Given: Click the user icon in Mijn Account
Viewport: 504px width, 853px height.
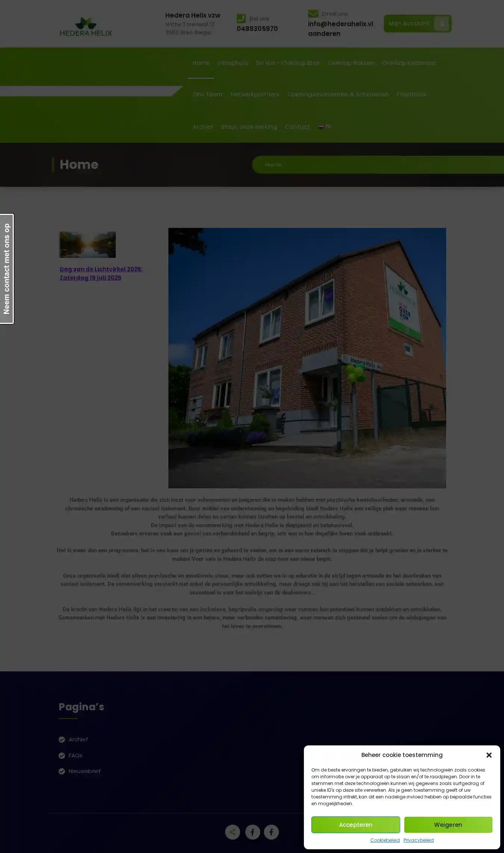Looking at the screenshot, I should [442, 24].
